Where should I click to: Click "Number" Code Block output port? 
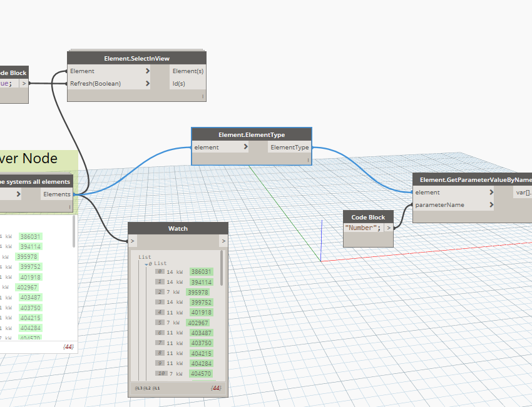[x=389, y=228]
